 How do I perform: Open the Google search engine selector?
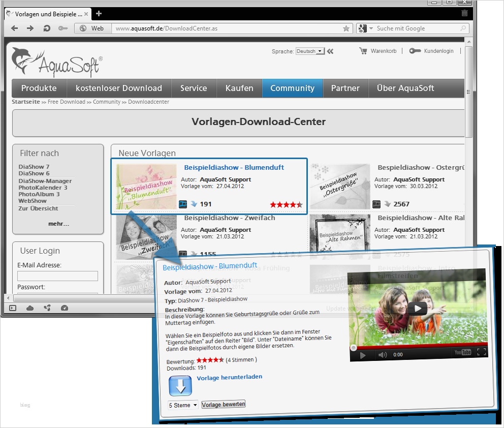click(365, 28)
